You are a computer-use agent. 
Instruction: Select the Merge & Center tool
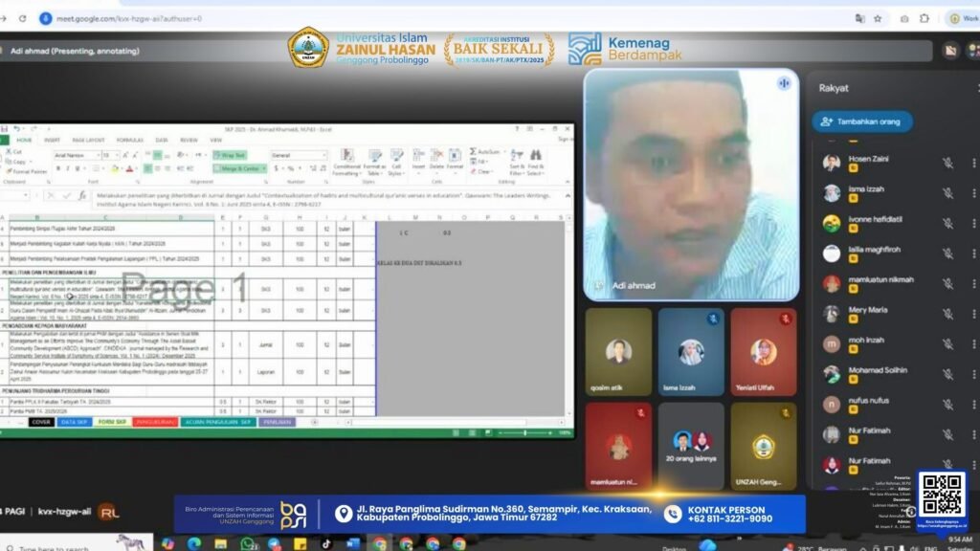(x=238, y=166)
